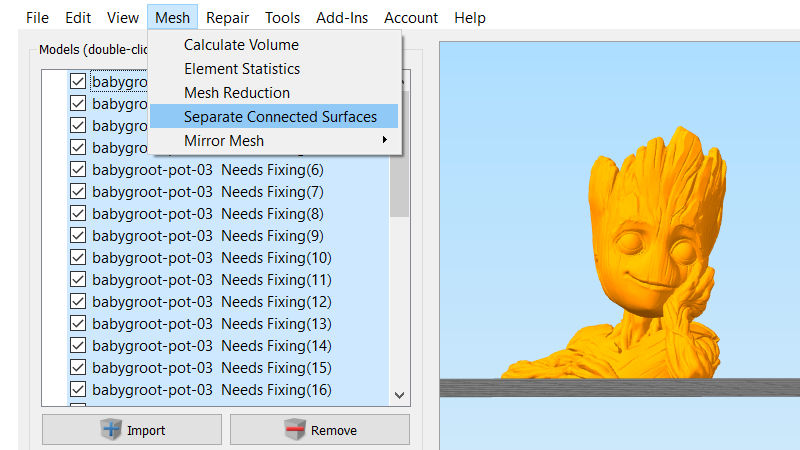Click the Import button label

[146, 431]
